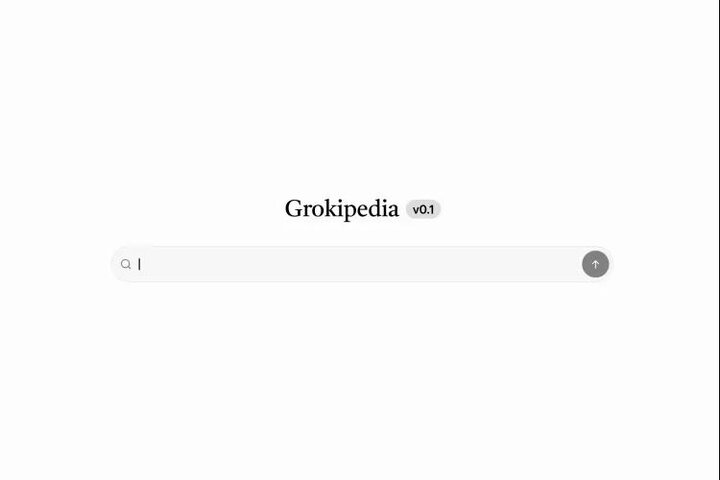The image size is (720, 480).
Task: Click the Grokipedia logo title
Action: pos(342,209)
